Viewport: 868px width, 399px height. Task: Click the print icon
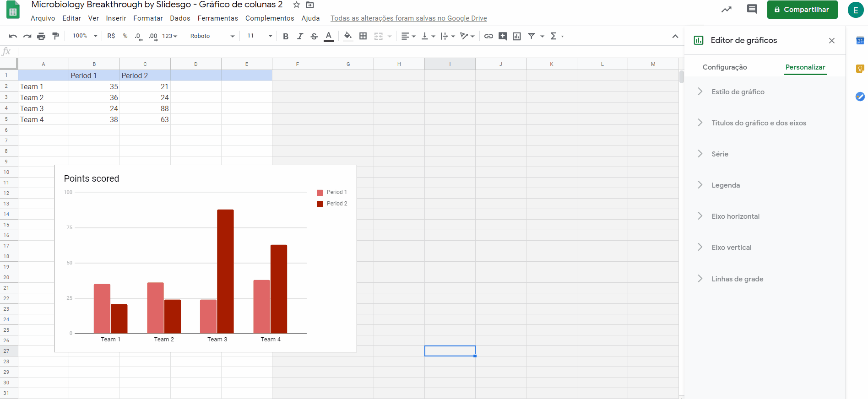point(41,36)
